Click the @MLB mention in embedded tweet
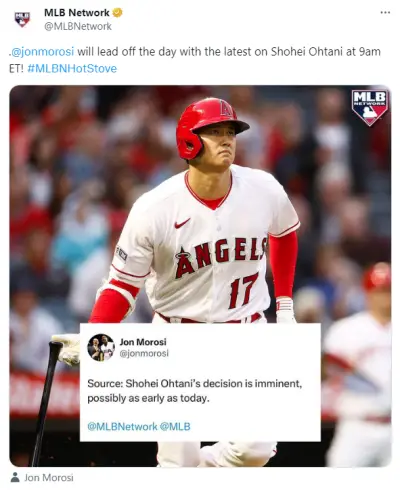The width and height of the screenshot is (400, 490). (175, 426)
